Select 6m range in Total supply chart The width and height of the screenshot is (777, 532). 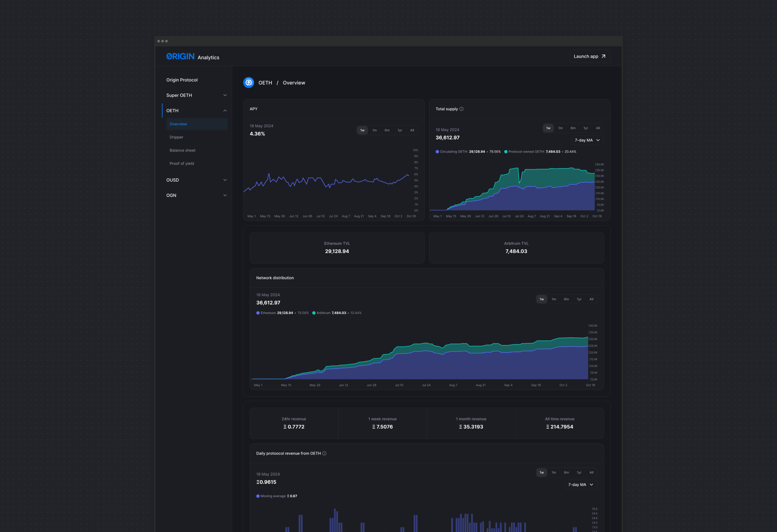click(573, 128)
